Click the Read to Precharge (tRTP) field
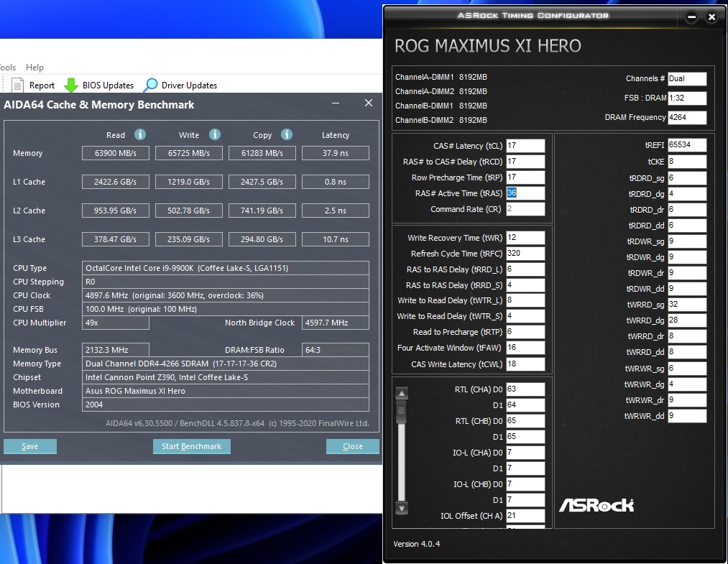 point(525,332)
